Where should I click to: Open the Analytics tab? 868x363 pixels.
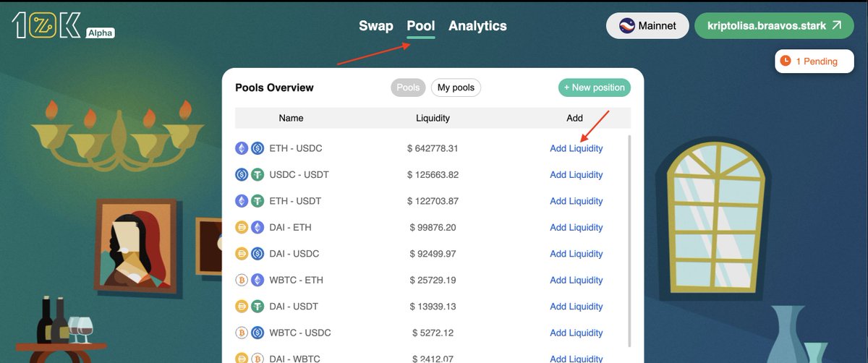(477, 26)
